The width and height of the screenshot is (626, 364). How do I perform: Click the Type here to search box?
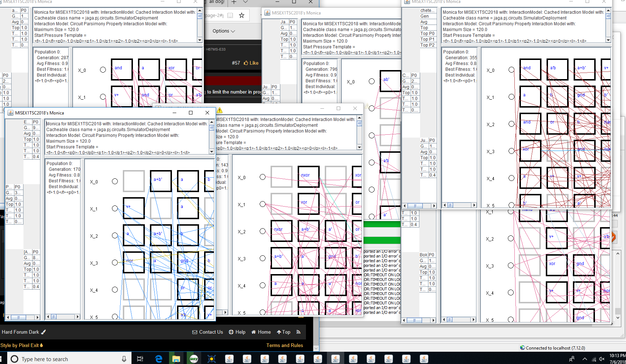click(x=69, y=359)
